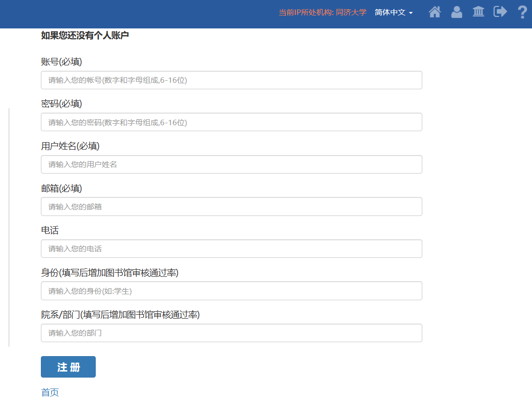Viewport: 532px width, 402px height.
Task: Select the 用户姓名 name input box
Action: [x=231, y=165]
